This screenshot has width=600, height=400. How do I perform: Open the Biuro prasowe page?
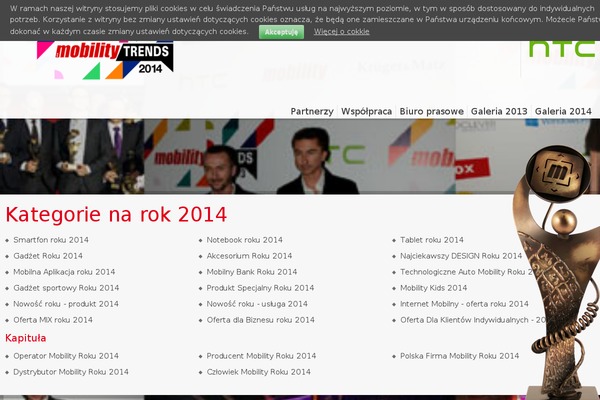click(431, 111)
